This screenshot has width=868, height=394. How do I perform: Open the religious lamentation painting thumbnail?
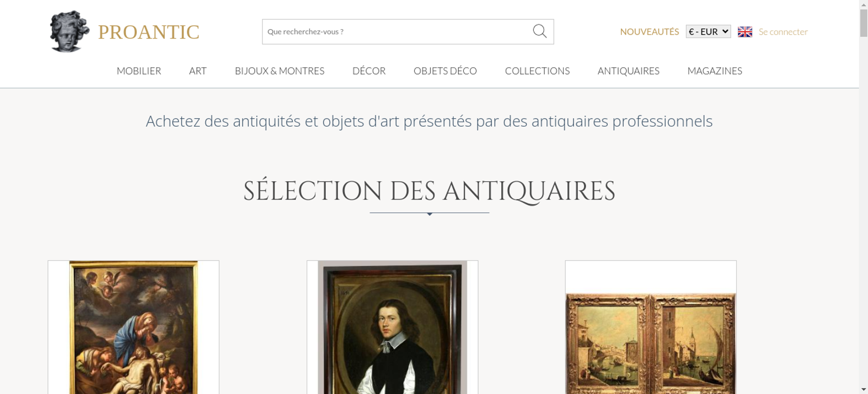[x=133, y=328]
